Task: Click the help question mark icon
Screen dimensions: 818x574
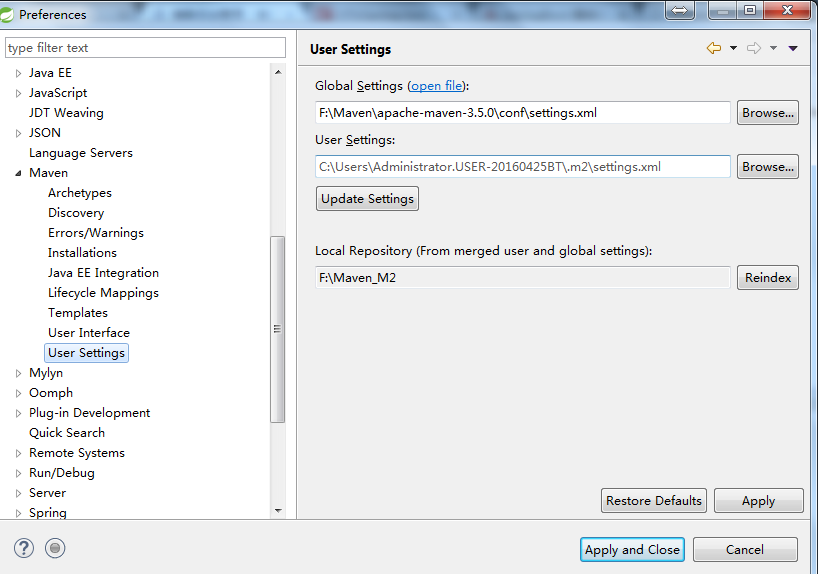Action: click(24, 548)
